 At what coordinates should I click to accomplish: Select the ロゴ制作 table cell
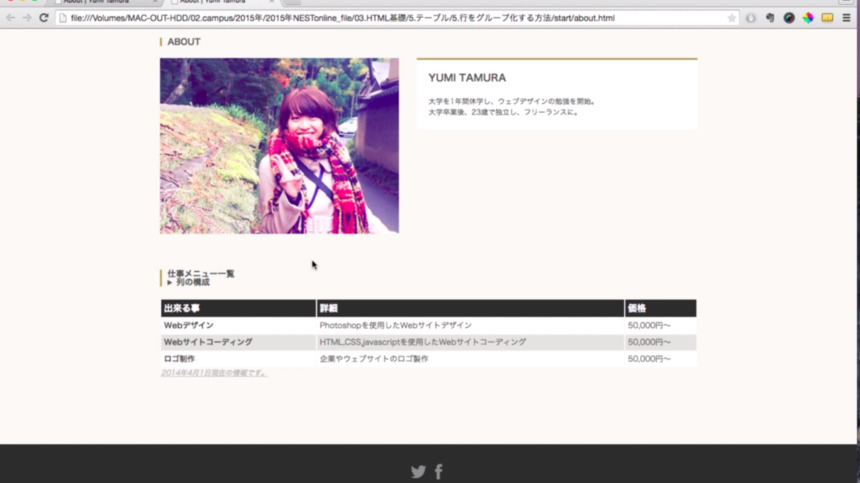click(x=239, y=359)
